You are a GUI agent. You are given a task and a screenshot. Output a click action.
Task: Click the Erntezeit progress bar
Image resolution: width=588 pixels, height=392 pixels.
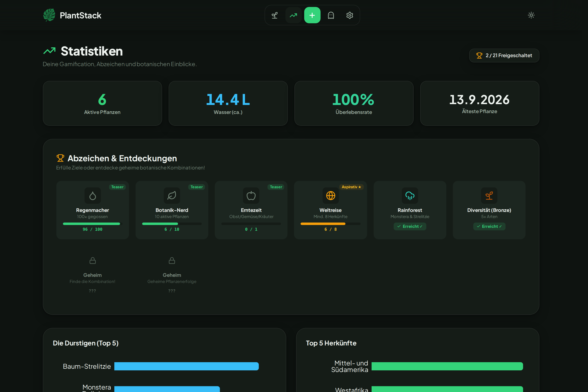tap(251, 224)
